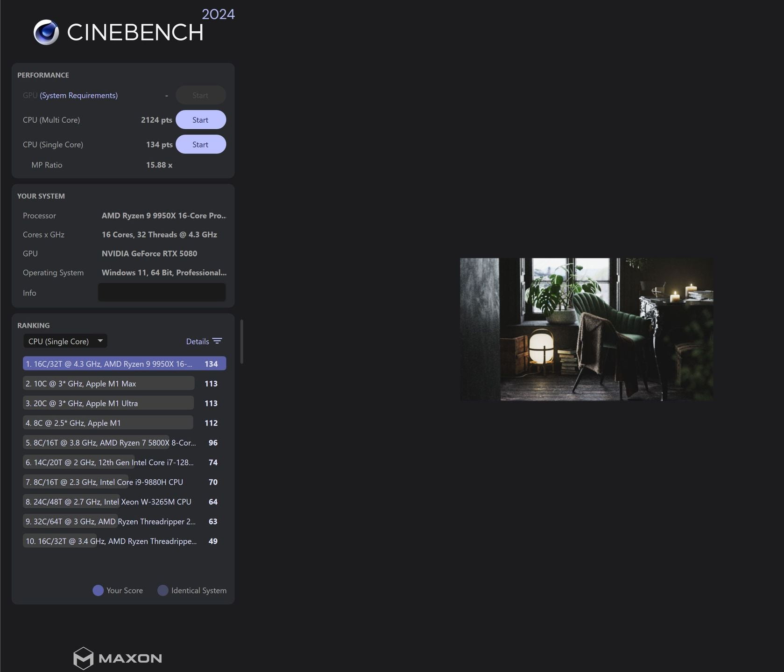Click the Details link in Ranking
This screenshot has height=672, width=784.
[x=198, y=342]
